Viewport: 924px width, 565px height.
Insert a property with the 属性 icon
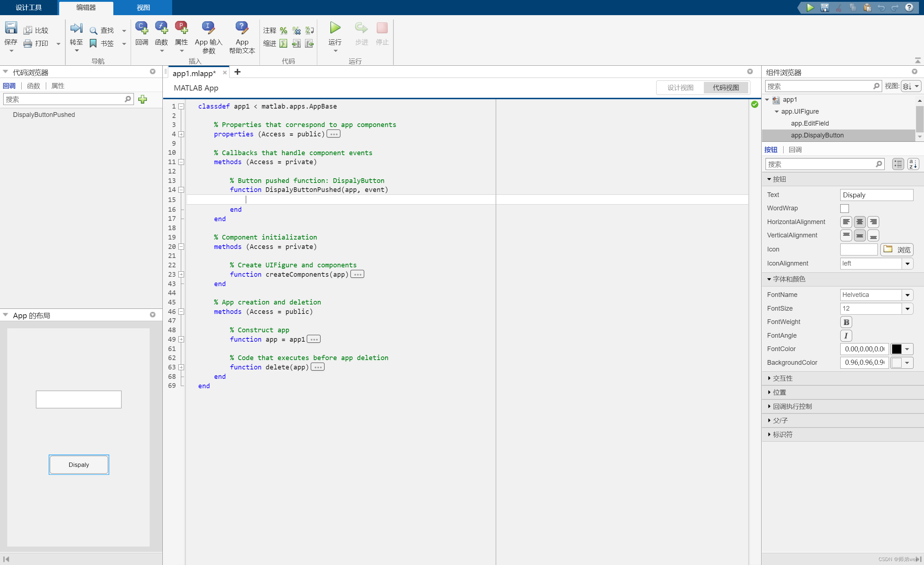[x=181, y=27]
